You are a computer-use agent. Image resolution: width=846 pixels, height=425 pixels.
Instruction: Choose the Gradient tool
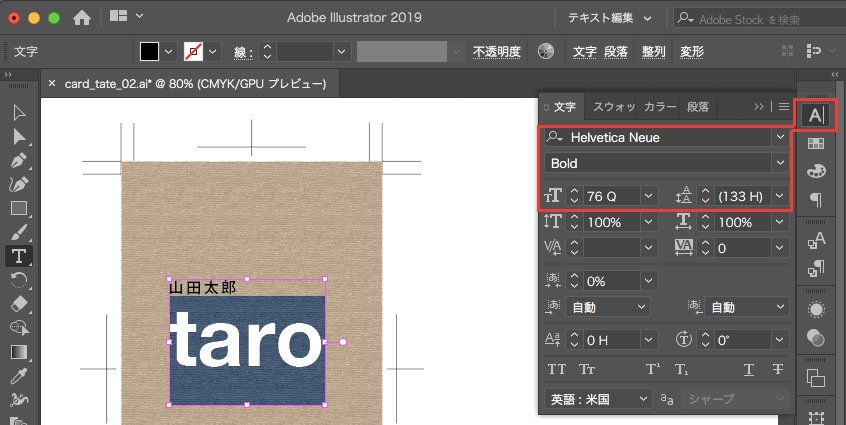18,352
